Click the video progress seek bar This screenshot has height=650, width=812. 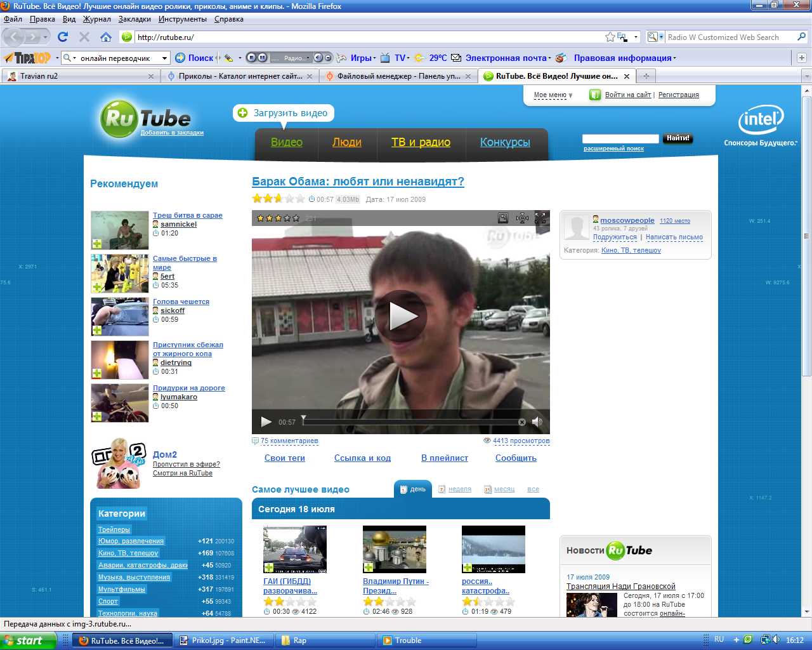point(412,422)
